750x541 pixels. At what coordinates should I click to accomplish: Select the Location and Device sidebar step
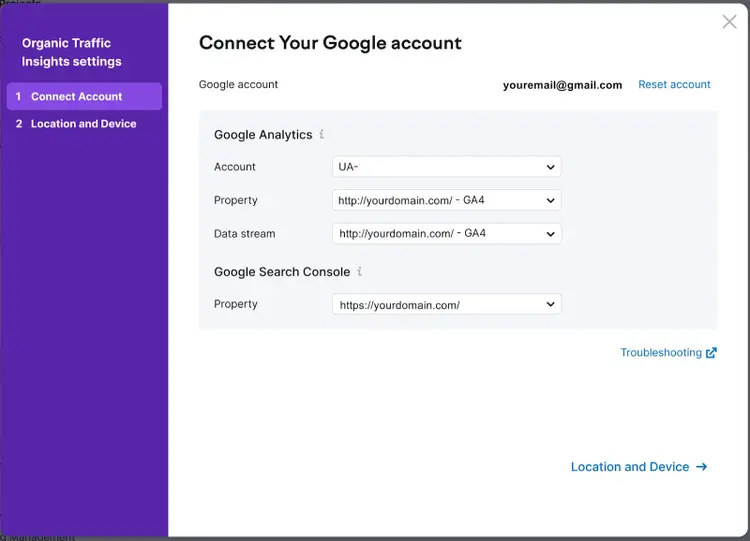tap(84, 124)
